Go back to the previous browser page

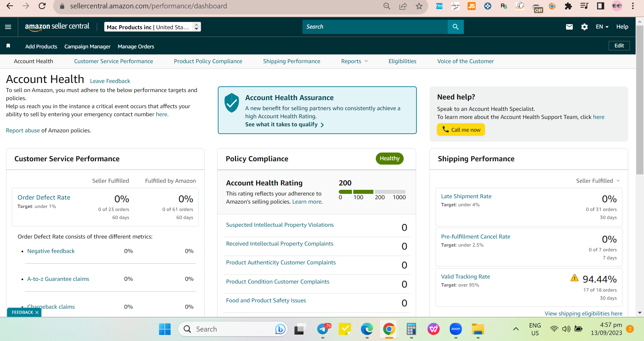tap(10, 6)
